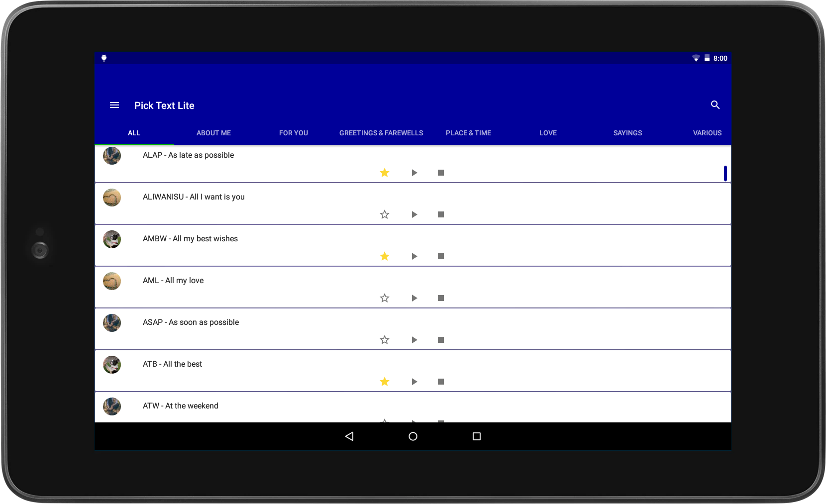Remove AMBW from favorites via star
Viewport: 826px width, 504px height.
(x=385, y=256)
